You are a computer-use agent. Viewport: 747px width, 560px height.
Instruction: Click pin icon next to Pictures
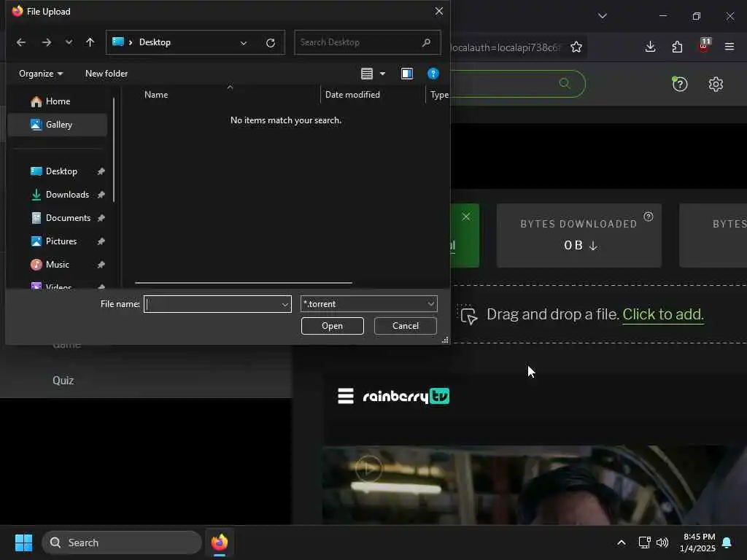pos(101,241)
